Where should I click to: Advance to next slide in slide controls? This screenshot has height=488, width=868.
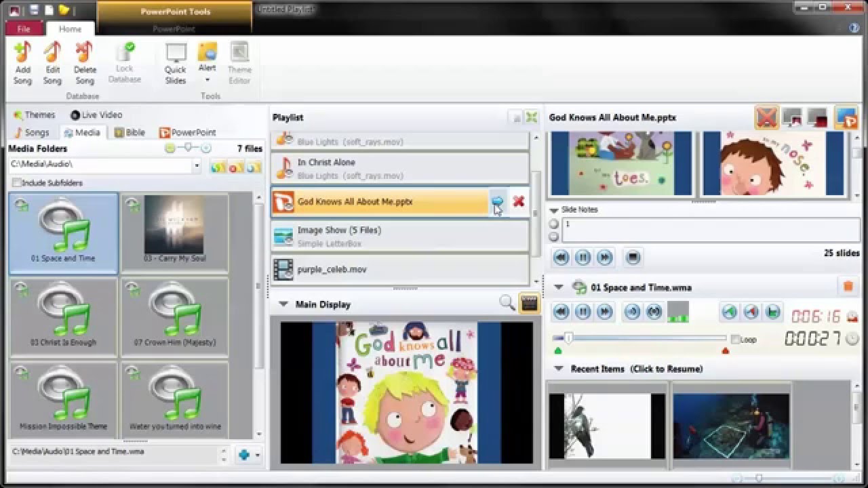point(604,258)
